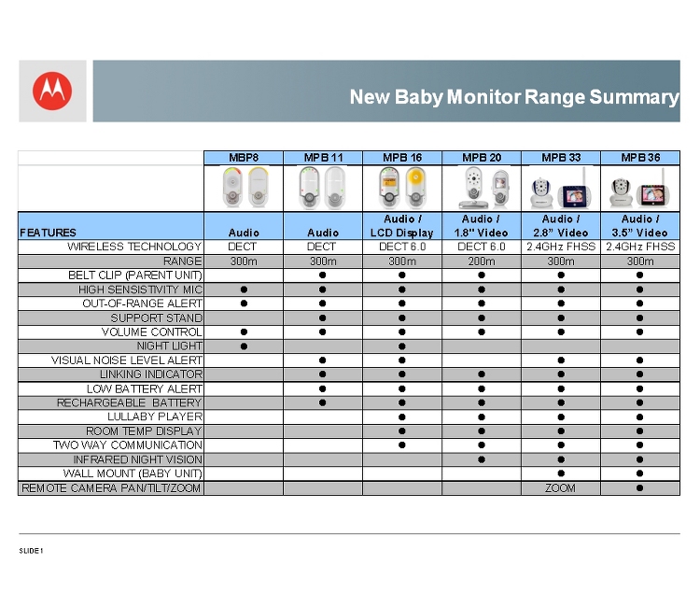The height and width of the screenshot is (607, 700).
Task: Click the MPB 36 product image
Action: click(640, 189)
